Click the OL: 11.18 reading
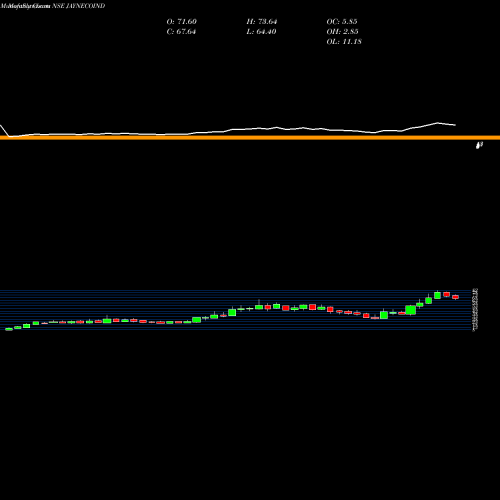Screen dimensions: 500x500 pos(344,41)
